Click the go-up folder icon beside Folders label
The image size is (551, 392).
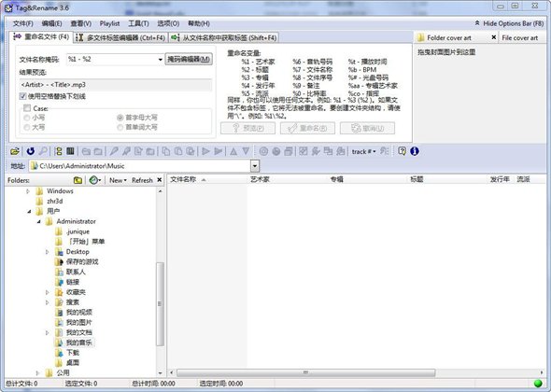[78, 180]
